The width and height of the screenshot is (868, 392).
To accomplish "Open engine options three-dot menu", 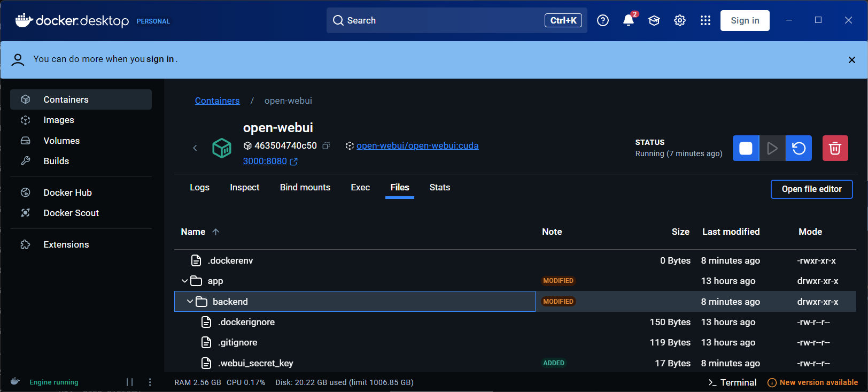I will pos(150,382).
